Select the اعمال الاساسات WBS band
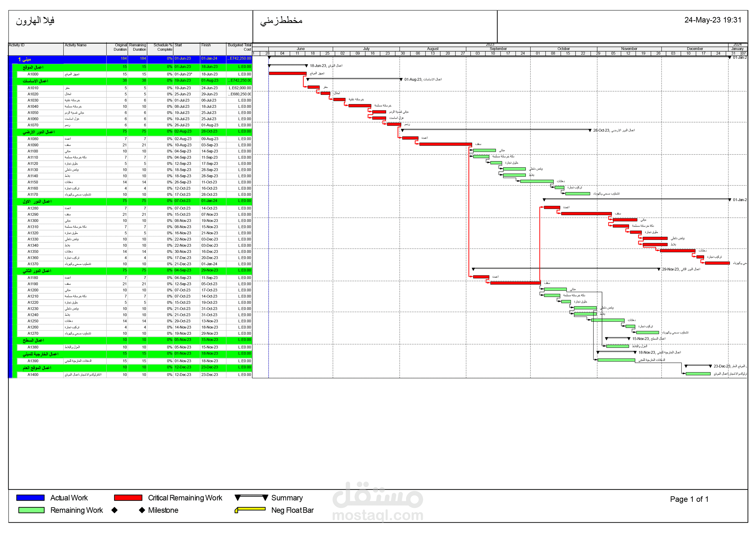 (132, 81)
